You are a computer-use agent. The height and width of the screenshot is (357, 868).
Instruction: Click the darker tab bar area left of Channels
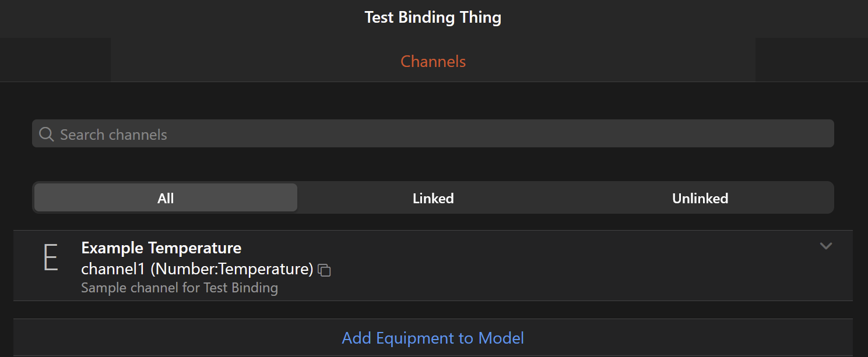point(55,60)
